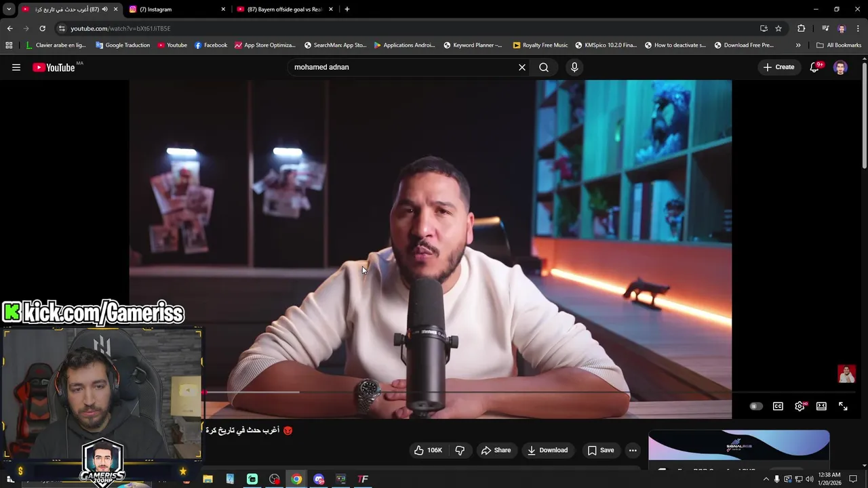The width and height of the screenshot is (868, 488).
Task: Switch the player to theater mode
Action: pos(821,406)
